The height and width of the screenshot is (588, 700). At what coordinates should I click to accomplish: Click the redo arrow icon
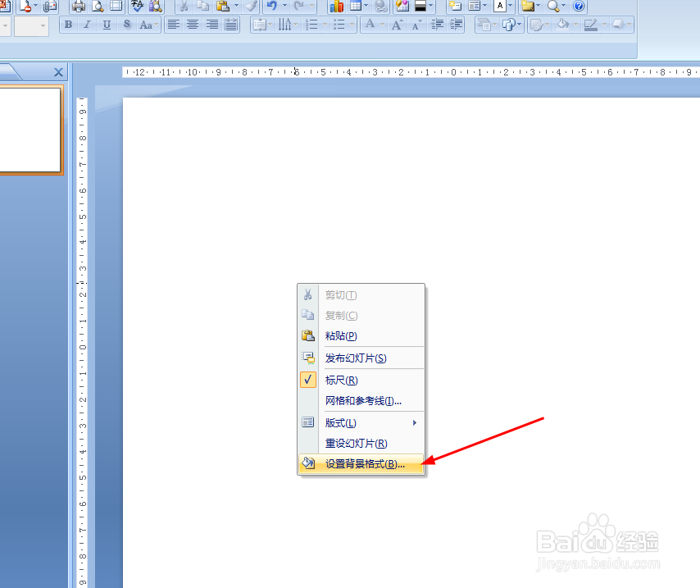point(298,6)
